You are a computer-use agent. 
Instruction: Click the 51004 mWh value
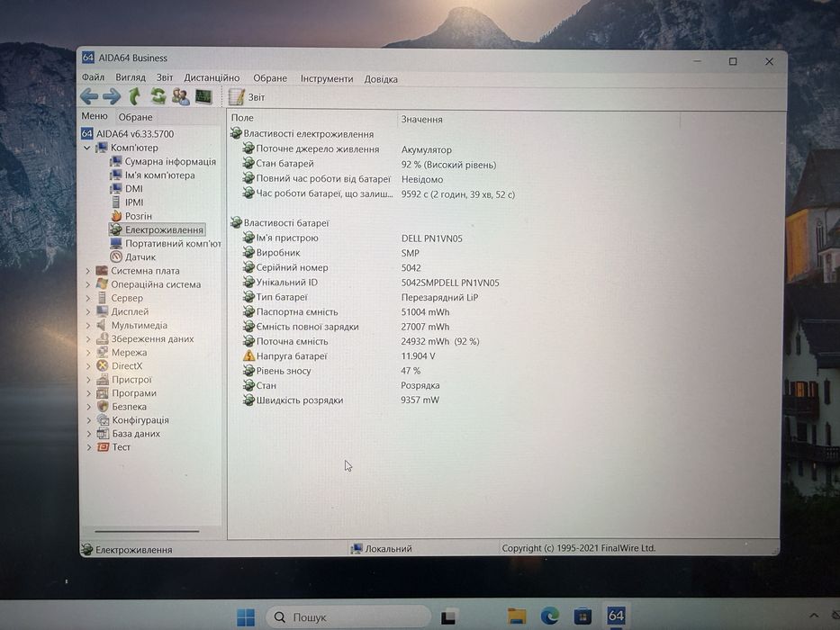click(x=425, y=311)
